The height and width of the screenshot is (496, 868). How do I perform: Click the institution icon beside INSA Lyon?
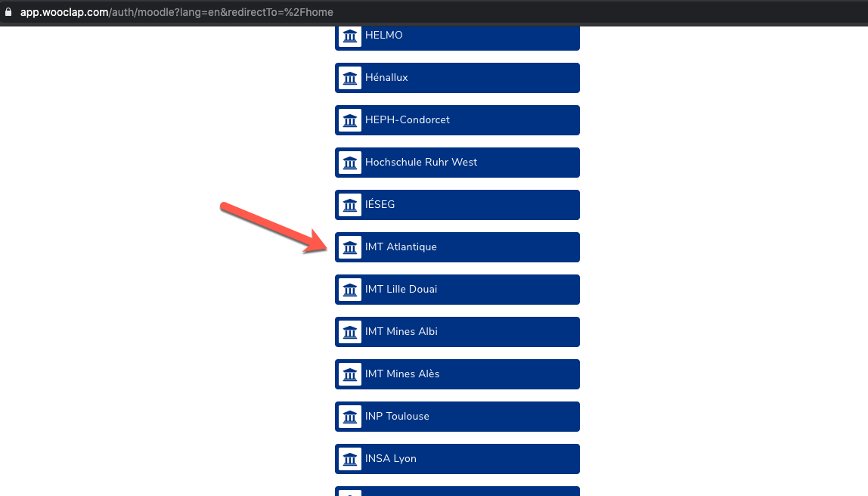[x=350, y=459]
